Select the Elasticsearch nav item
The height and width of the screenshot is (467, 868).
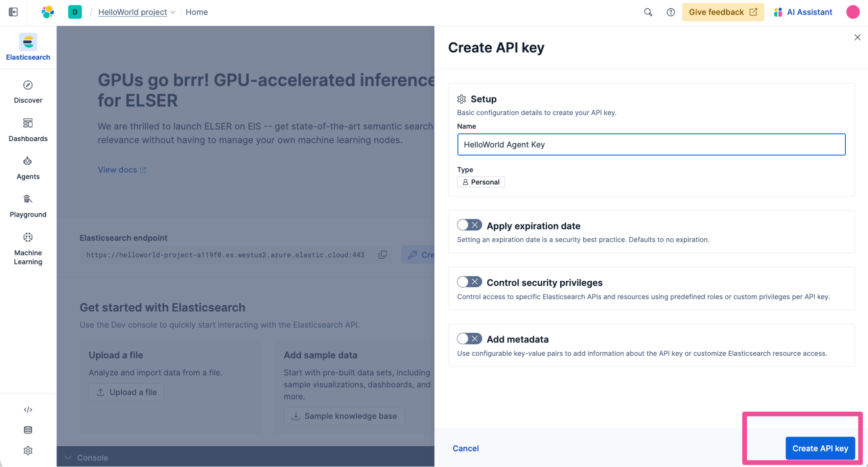pos(28,47)
